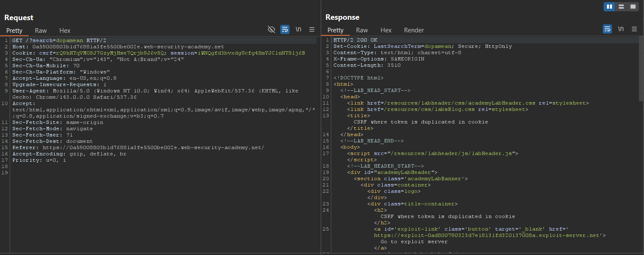Viewport: 644px width, 255px height.
Task: Switch to Response Hex tab
Action: [x=386, y=30]
